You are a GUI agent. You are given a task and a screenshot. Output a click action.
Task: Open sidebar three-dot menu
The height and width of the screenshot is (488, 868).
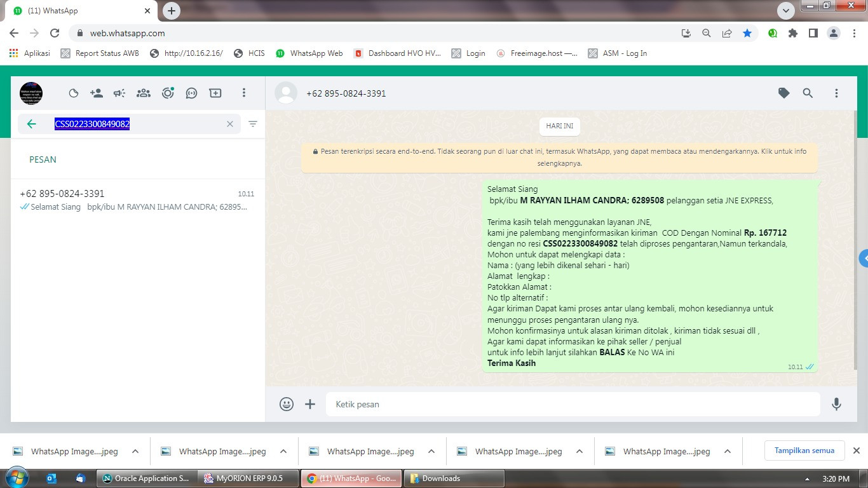pyautogui.click(x=243, y=93)
